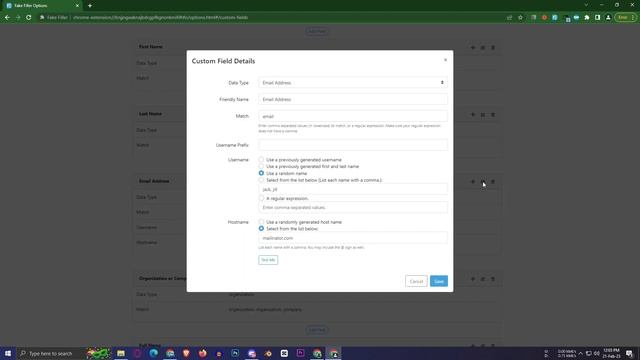Click the name list field containing jack, jill

click(x=353, y=189)
